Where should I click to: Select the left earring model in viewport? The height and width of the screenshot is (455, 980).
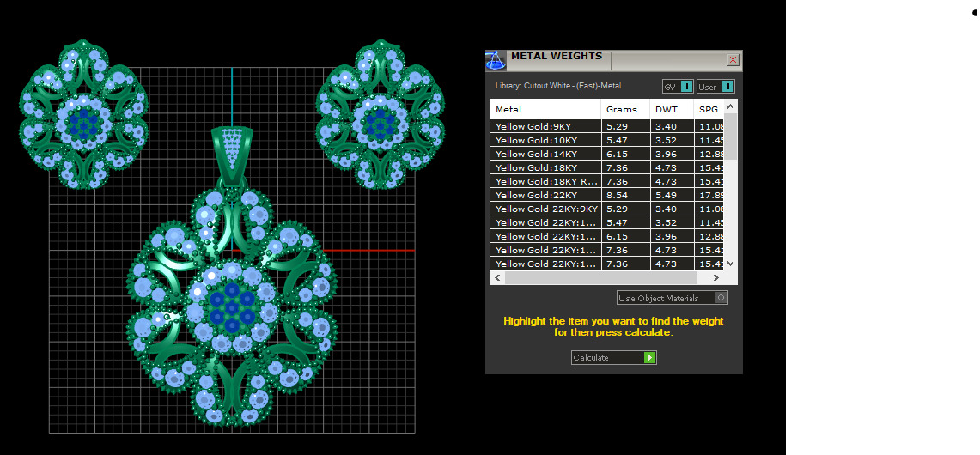pos(83,114)
